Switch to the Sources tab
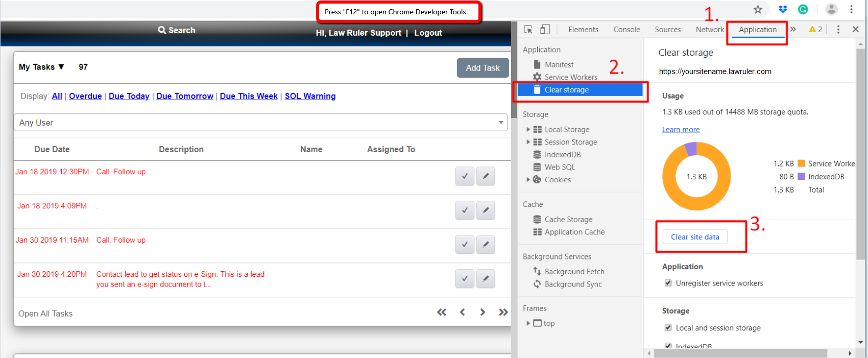Image resolution: width=868 pixels, height=358 pixels. tap(668, 30)
